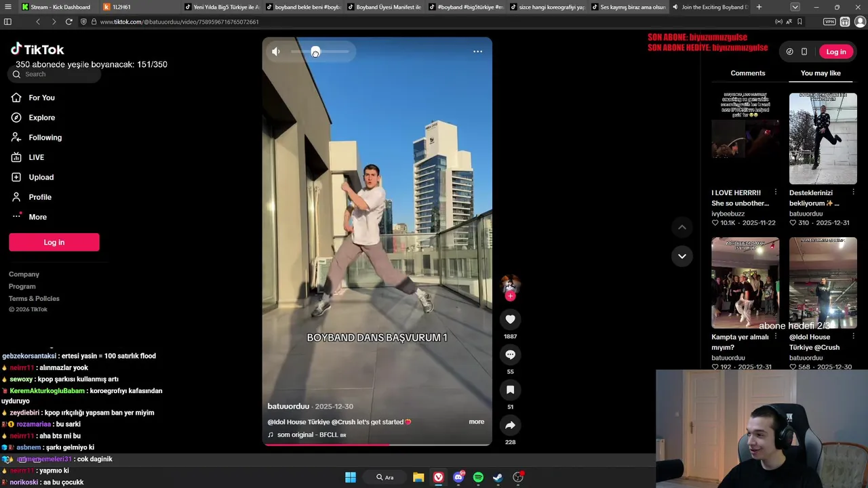Viewport: 868px width, 488px height.
Task: Click TikTok logo to go home
Action: pyautogui.click(x=37, y=49)
